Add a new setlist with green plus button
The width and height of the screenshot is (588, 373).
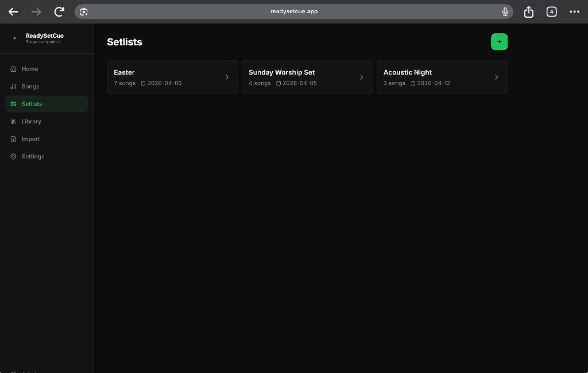499,42
